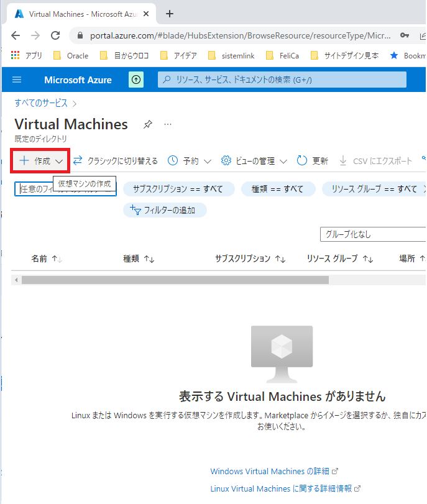Click the password key icon in the address bar
Viewport: 427px width, 504px height.
(x=405, y=35)
